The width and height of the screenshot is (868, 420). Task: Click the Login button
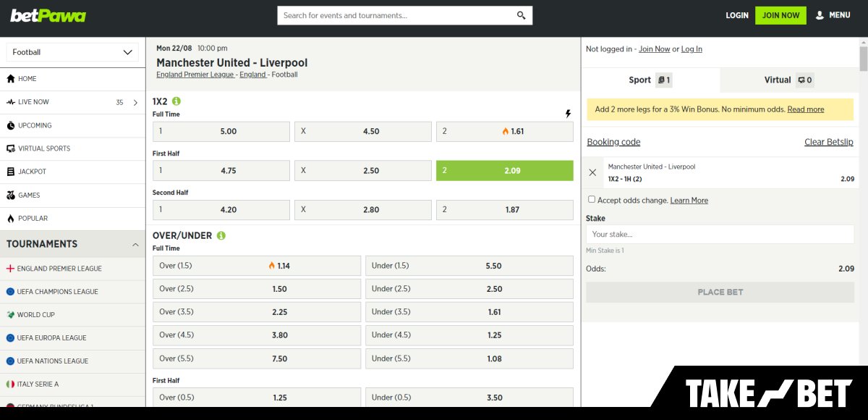(x=737, y=15)
